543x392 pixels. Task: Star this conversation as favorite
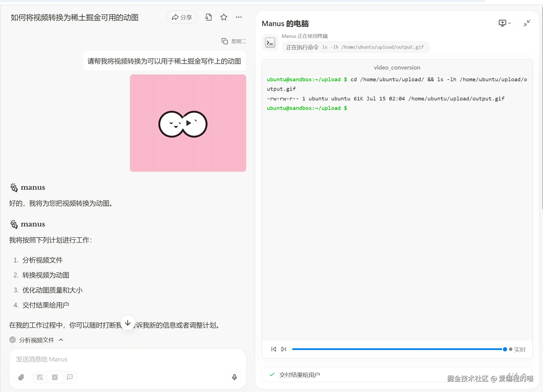(224, 17)
